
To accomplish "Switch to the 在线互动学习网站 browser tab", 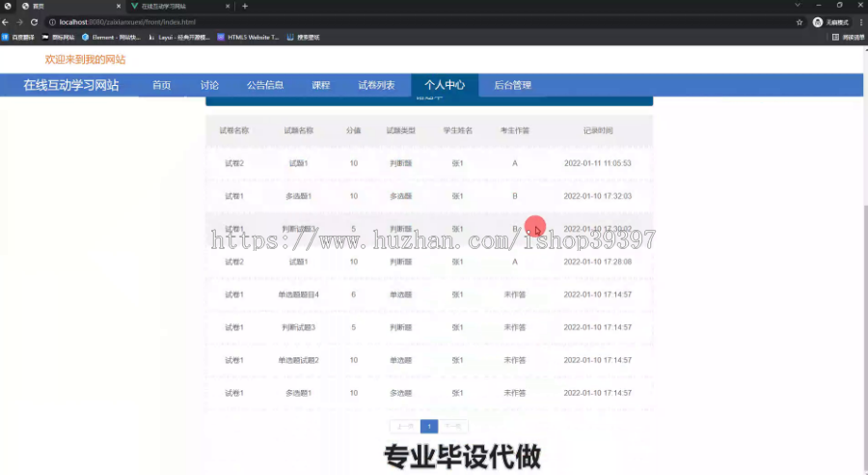I will pyautogui.click(x=180, y=6).
